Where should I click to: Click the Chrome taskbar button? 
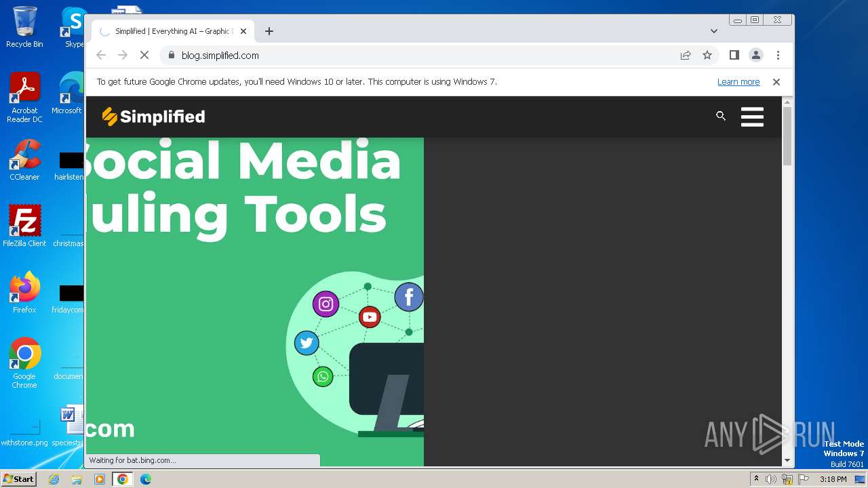click(123, 479)
